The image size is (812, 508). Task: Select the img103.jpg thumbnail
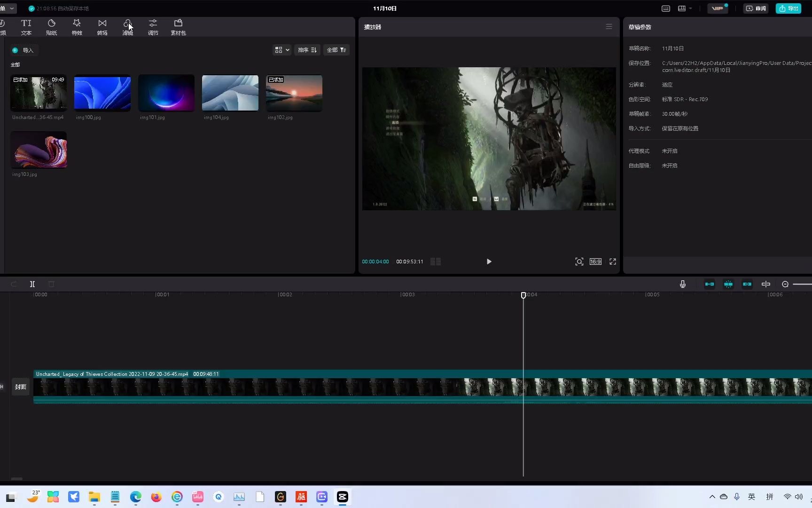click(x=39, y=150)
